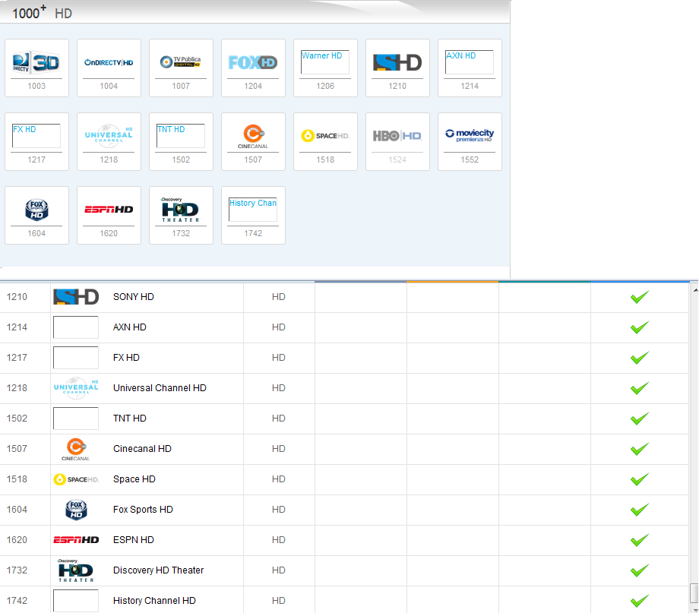Click the Moviecity Premieres HD logo

[469, 135]
